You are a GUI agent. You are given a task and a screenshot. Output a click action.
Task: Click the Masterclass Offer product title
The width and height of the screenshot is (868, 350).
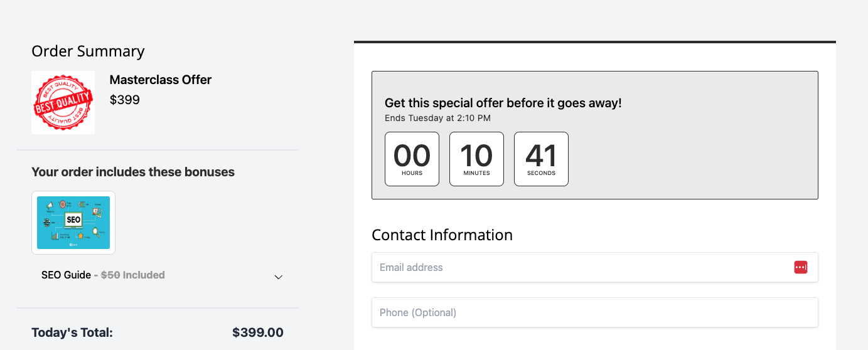pyautogui.click(x=161, y=80)
